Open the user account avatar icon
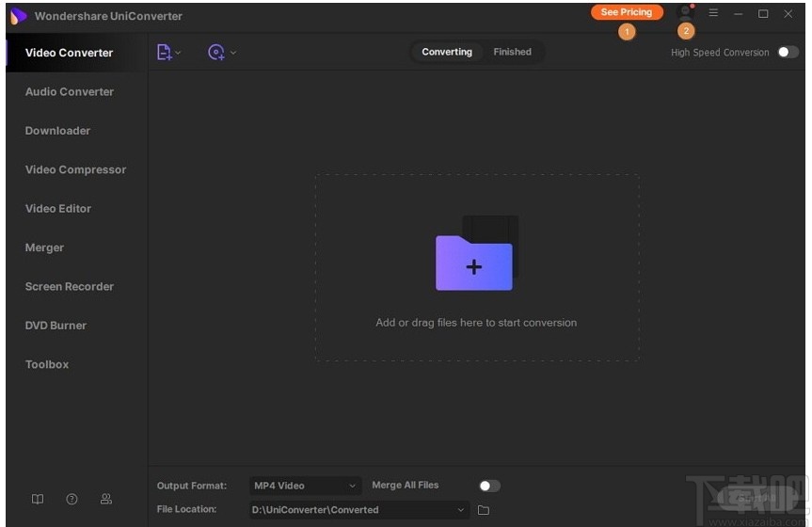 [685, 11]
